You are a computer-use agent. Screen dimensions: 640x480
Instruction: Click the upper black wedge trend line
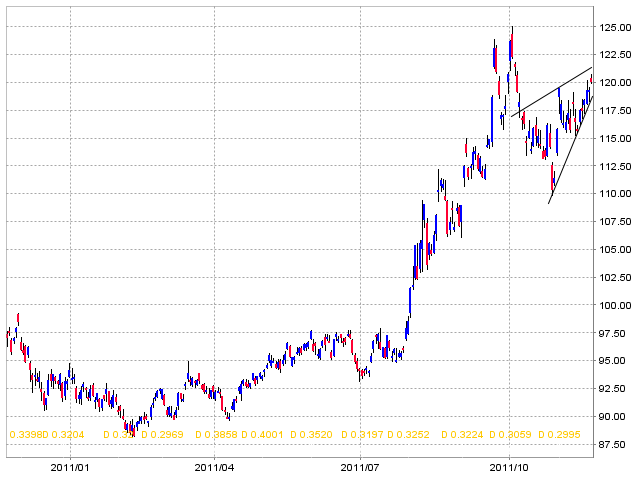pyautogui.click(x=551, y=92)
